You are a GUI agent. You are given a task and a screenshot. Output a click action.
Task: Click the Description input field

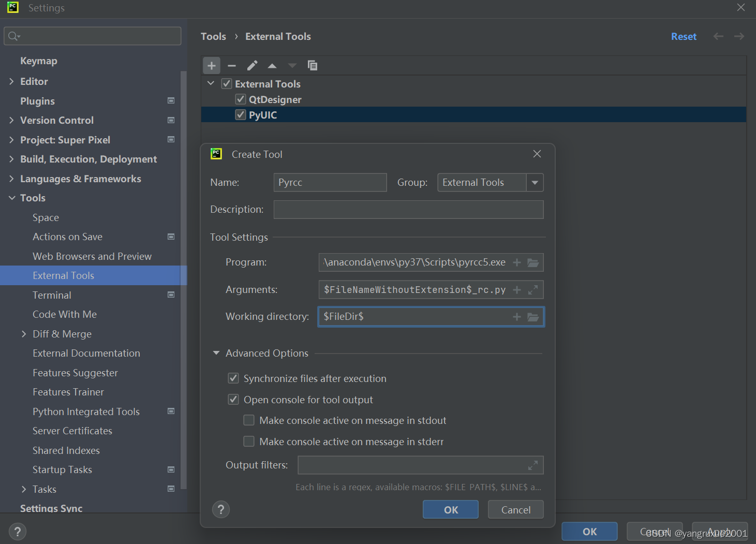pos(408,210)
